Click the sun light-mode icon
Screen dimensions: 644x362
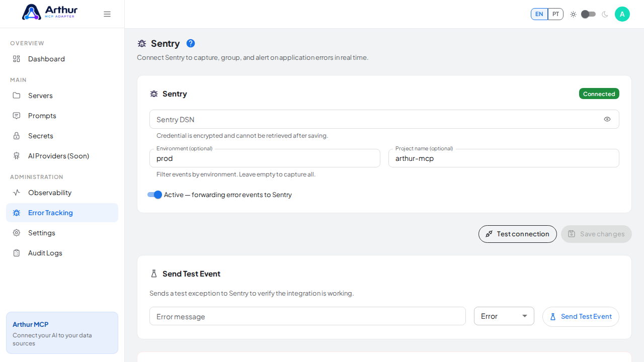573,14
